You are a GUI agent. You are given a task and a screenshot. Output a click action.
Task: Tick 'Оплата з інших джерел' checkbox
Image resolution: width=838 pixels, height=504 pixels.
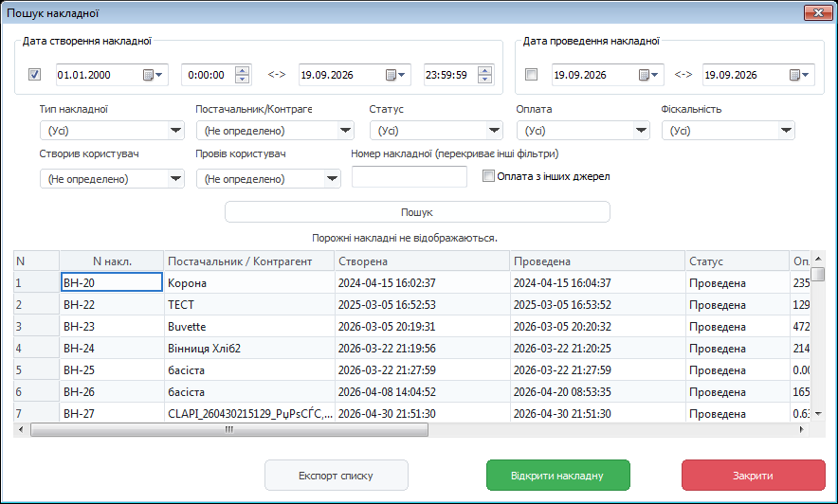click(488, 176)
